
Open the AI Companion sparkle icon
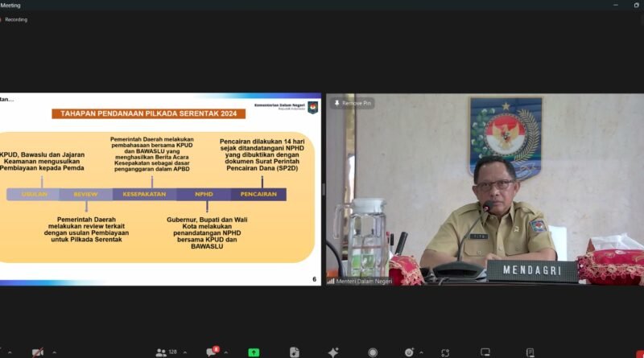pos(333,352)
